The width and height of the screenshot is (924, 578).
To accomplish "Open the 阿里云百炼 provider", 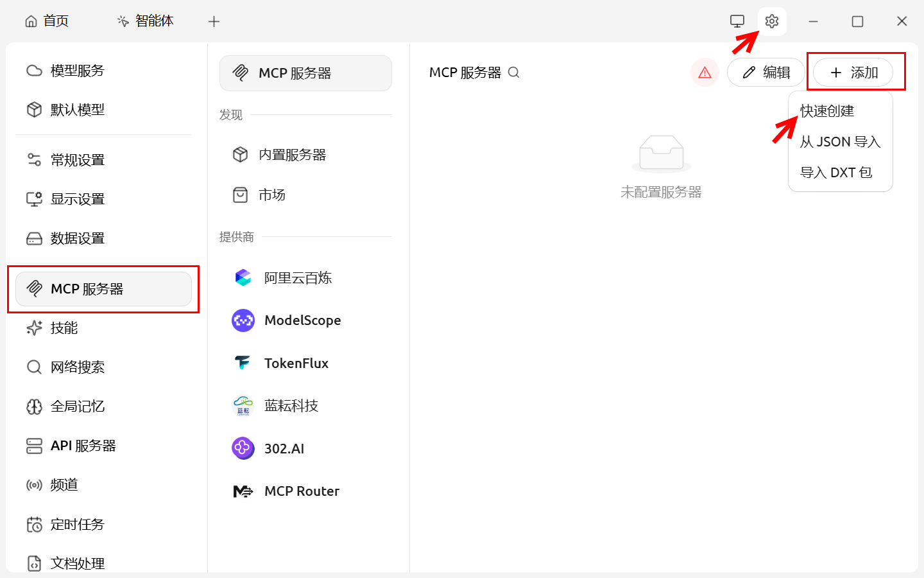I will (x=298, y=278).
